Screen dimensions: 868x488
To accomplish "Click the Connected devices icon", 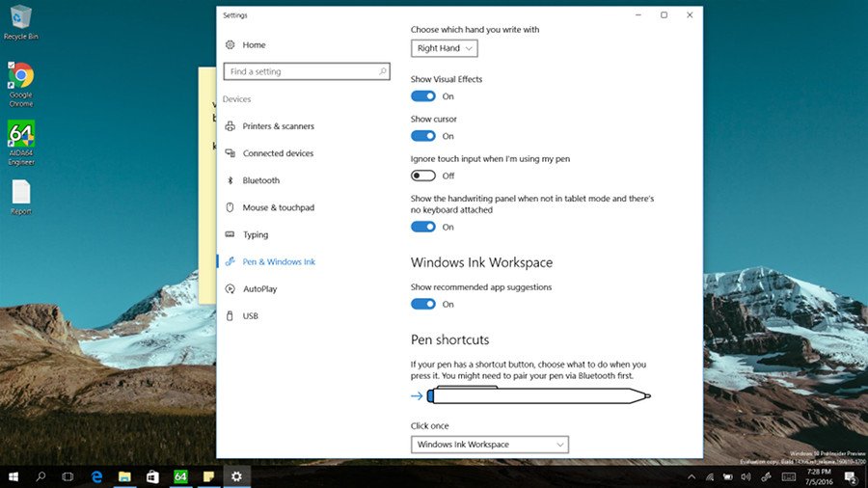I will [231, 153].
